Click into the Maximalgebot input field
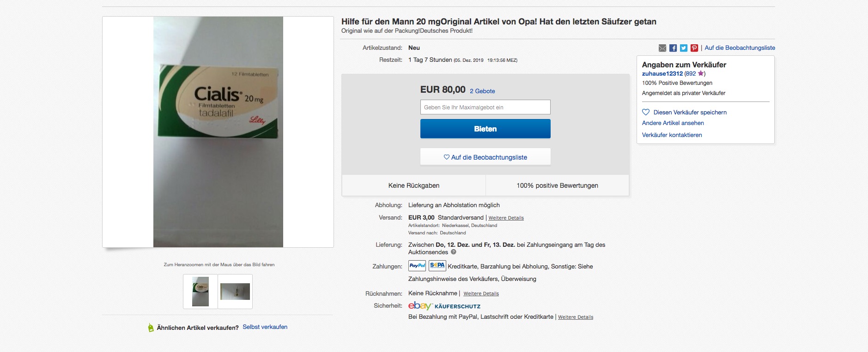This screenshot has height=352, width=868. (485, 107)
